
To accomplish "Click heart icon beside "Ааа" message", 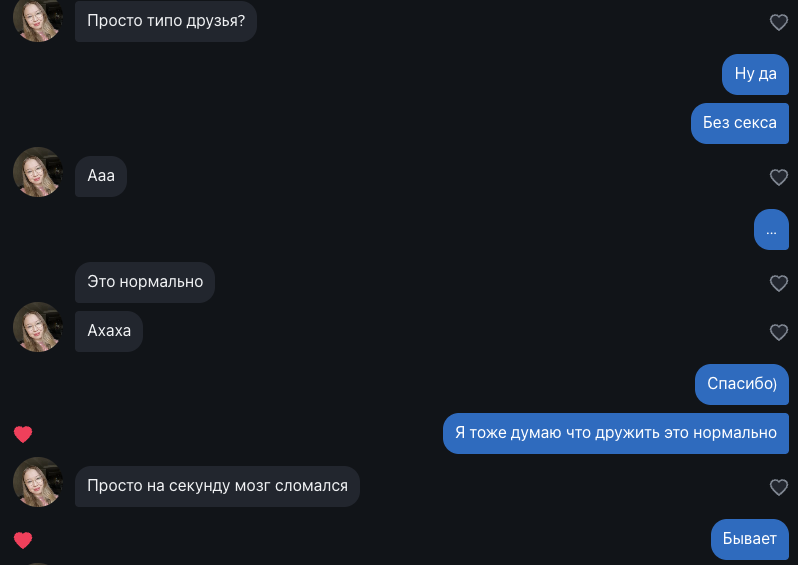I will pyautogui.click(x=779, y=178).
